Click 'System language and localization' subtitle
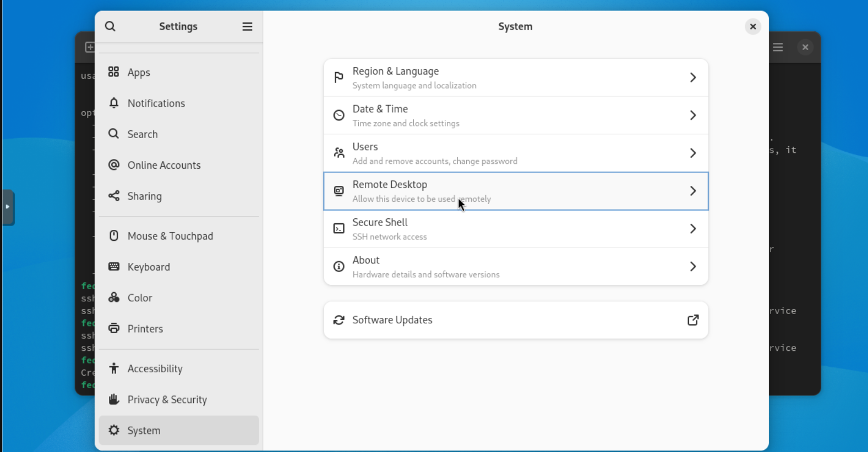Screen dimensions: 868x452 click(x=414, y=85)
